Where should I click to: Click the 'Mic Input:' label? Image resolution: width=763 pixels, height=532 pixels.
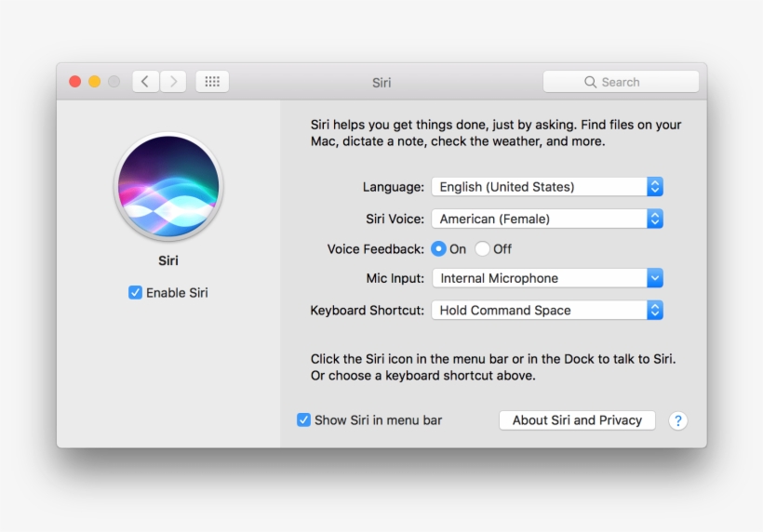point(395,278)
